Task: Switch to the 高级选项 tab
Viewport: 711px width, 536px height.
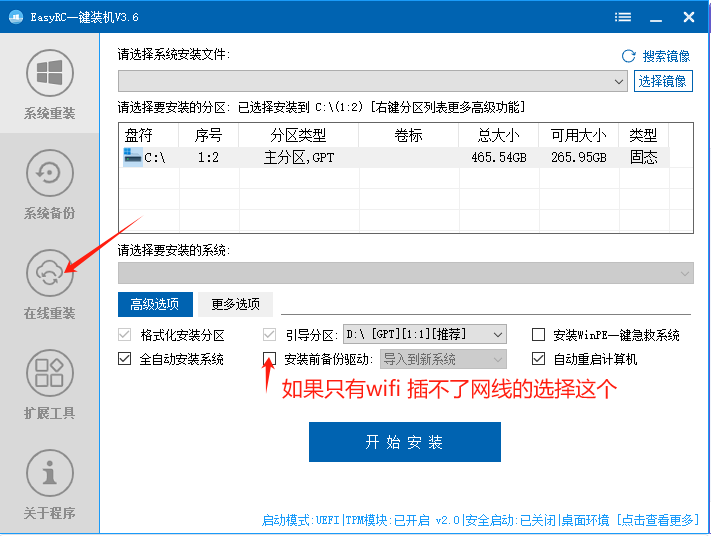Action: point(155,304)
